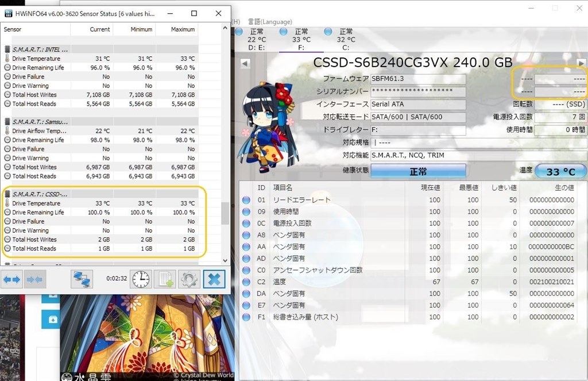Screen dimensions: 588x381
Task: Select the 総書き込み量 (ホスト) row
Action: click(408, 317)
